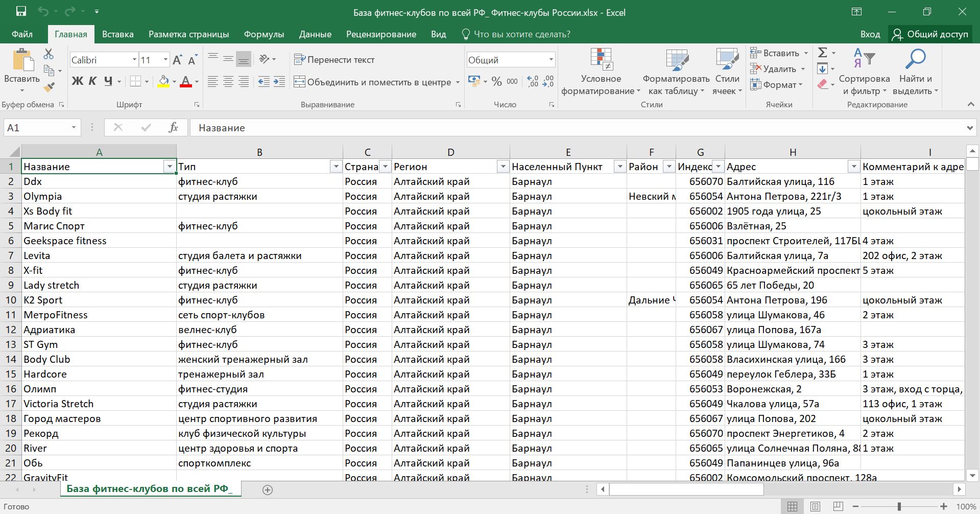980x514 pixels.
Task: Open the font name Calibri dropdown
Action: (x=134, y=60)
